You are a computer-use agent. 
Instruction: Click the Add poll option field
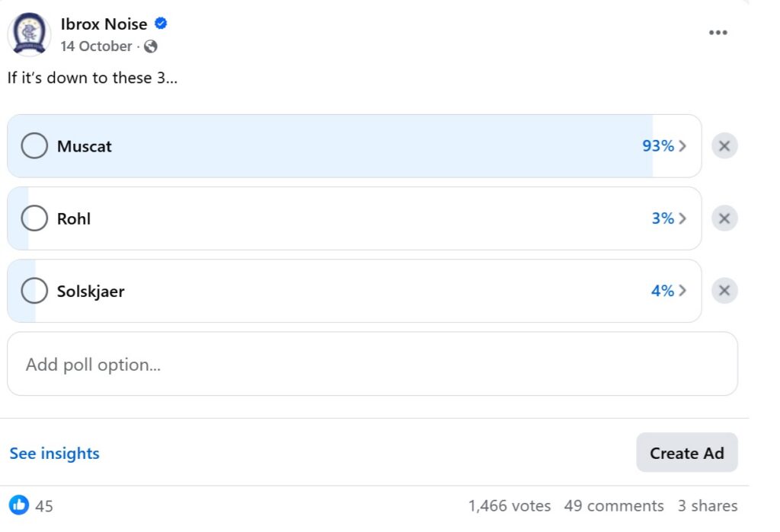tap(372, 364)
